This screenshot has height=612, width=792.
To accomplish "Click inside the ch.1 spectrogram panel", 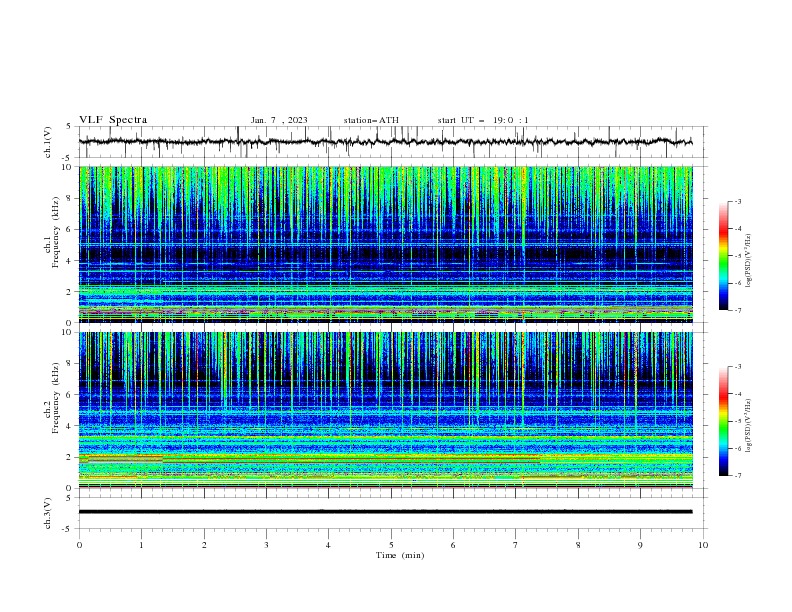I will pyautogui.click(x=385, y=244).
